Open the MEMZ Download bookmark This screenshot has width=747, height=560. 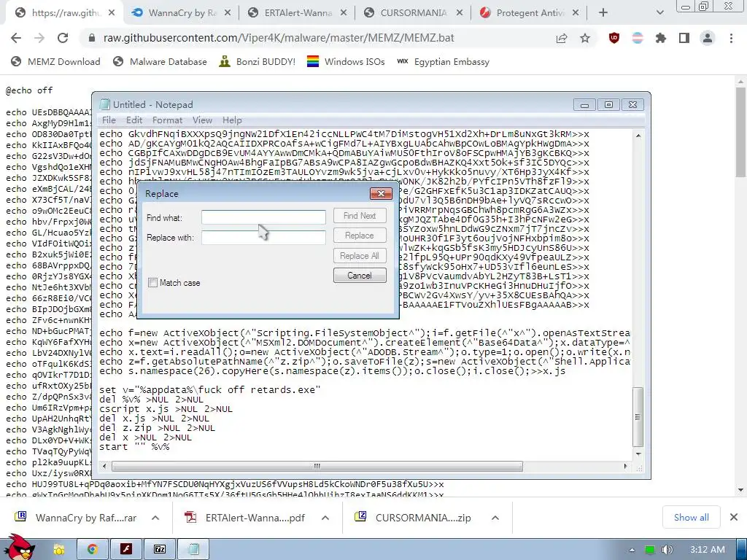pos(55,62)
